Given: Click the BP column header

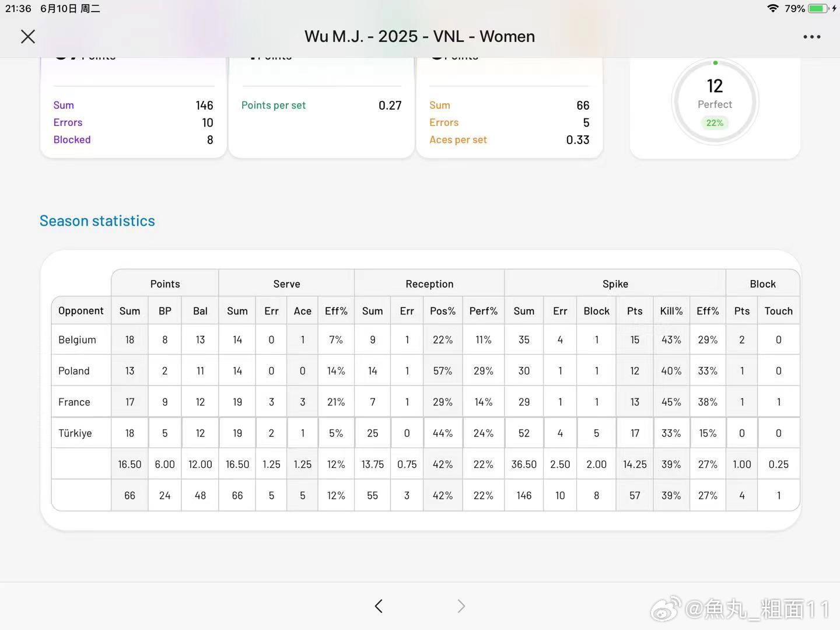Looking at the screenshot, I should pyautogui.click(x=165, y=311).
